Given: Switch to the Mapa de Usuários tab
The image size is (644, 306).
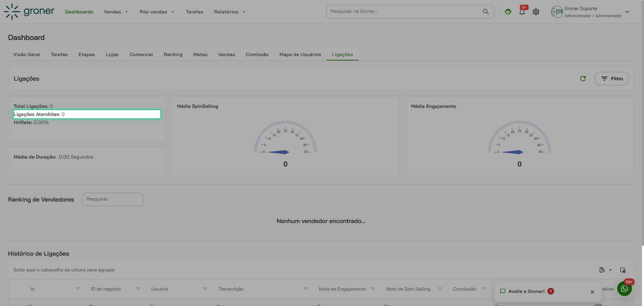Looking at the screenshot, I should click(x=300, y=54).
